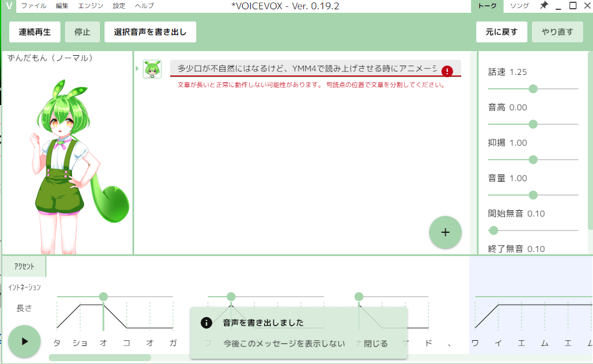Image resolution: width=593 pixels, height=364 pixels.
Task: Click the 終了無音 value 0.10
Action: (x=536, y=249)
